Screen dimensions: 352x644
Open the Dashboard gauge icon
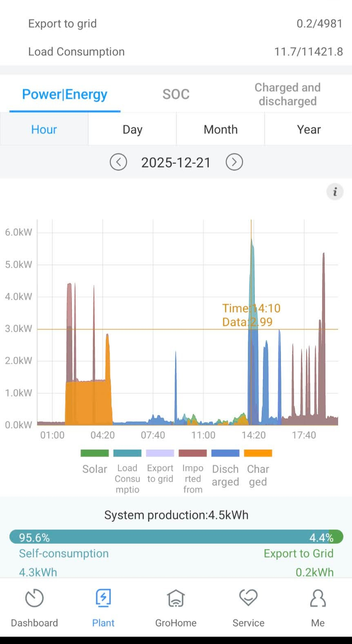click(x=34, y=599)
